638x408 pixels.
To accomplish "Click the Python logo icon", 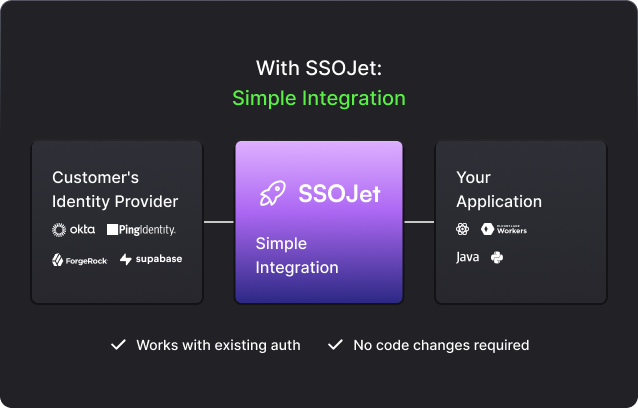I will click(497, 257).
